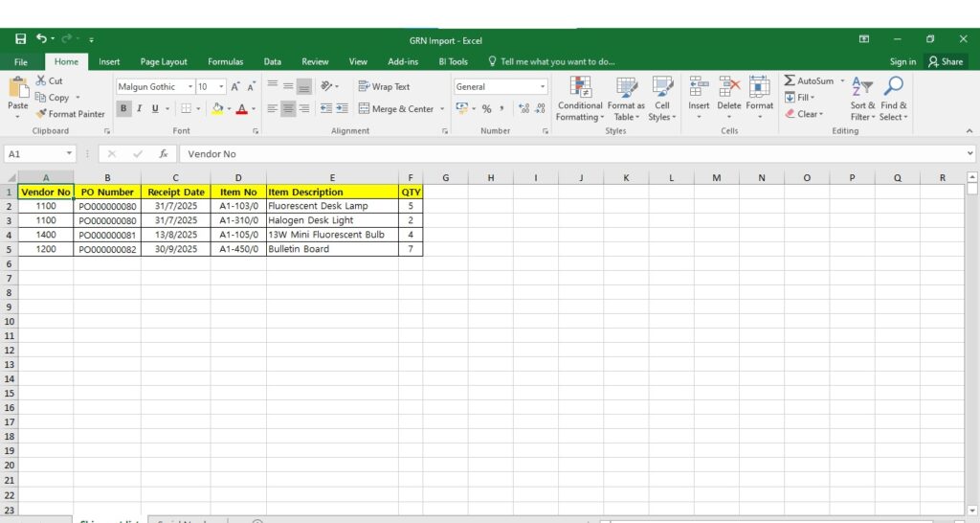The width and height of the screenshot is (980, 523).
Task: Open the Page Layout tab
Action: (164, 61)
